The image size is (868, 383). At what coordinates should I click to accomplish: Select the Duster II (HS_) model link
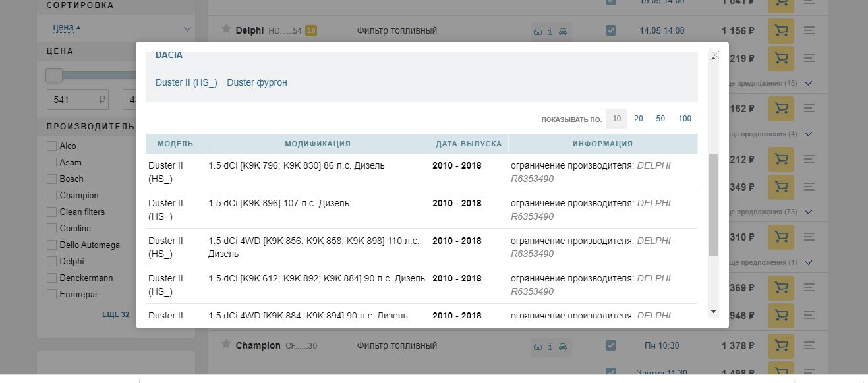click(x=187, y=82)
